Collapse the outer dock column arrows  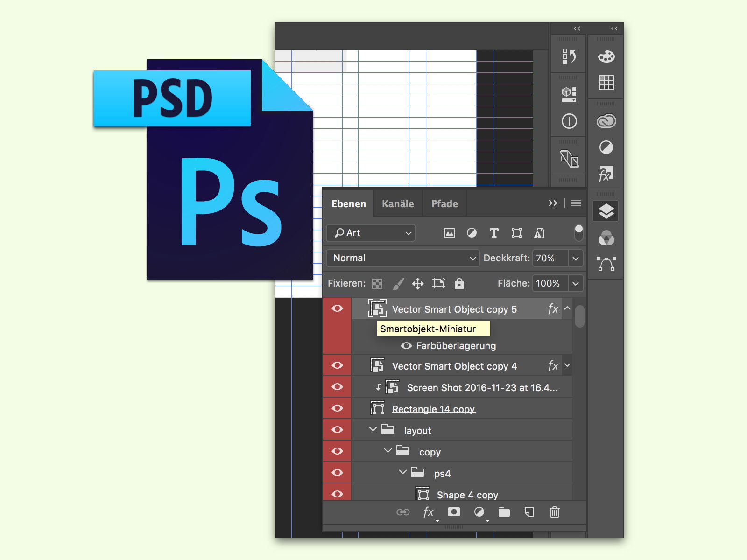point(614,28)
